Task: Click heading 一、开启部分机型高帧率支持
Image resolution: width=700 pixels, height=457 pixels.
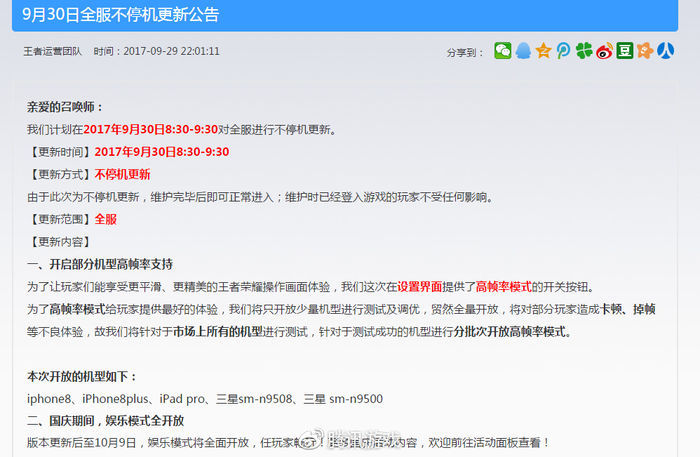Action: pos(100,264)
